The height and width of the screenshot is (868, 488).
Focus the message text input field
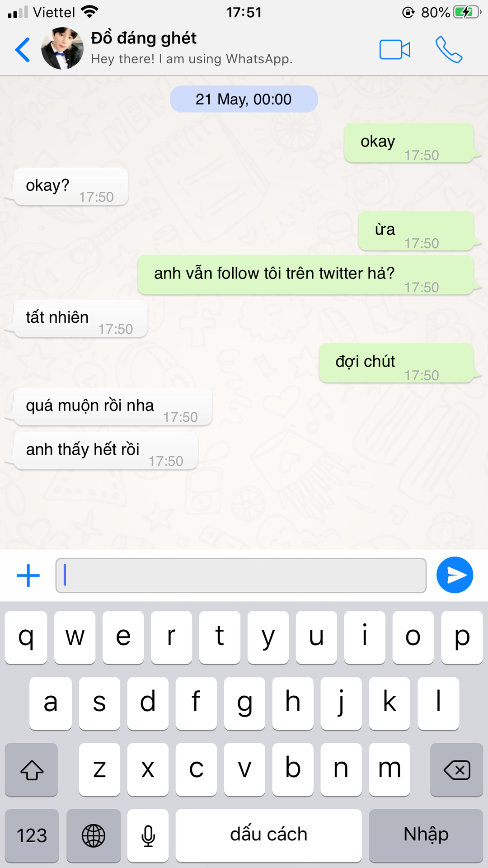(241, 576)
